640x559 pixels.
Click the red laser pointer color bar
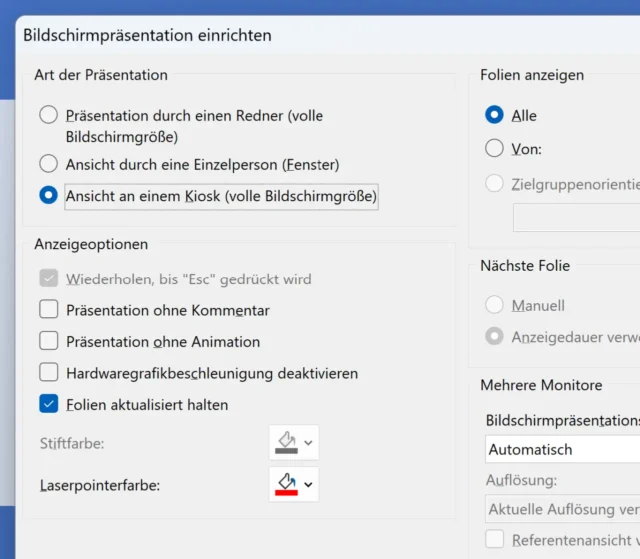point(286,493)
